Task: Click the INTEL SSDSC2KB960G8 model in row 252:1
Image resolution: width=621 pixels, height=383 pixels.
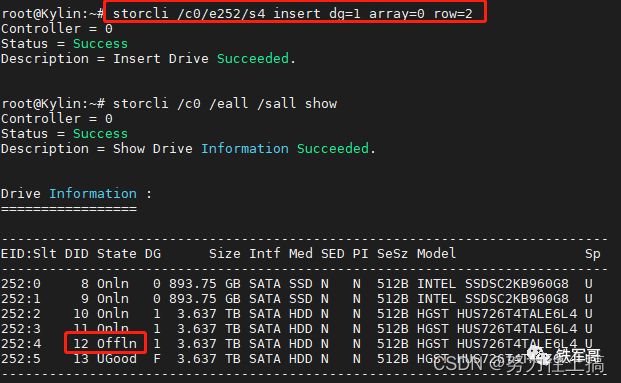Action: [x=493, y=298]
